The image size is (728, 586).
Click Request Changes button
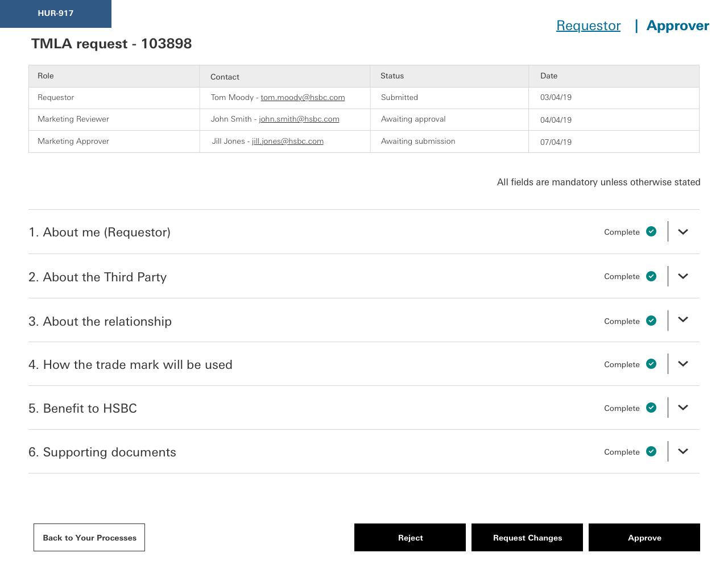(x=527, y=538)
